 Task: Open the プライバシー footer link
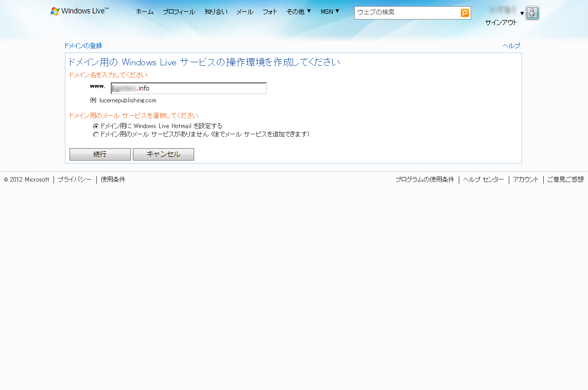click(74, 180)
